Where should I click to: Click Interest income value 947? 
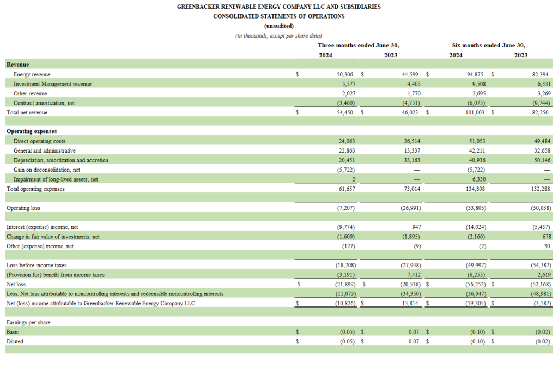[x=416, y=227]
